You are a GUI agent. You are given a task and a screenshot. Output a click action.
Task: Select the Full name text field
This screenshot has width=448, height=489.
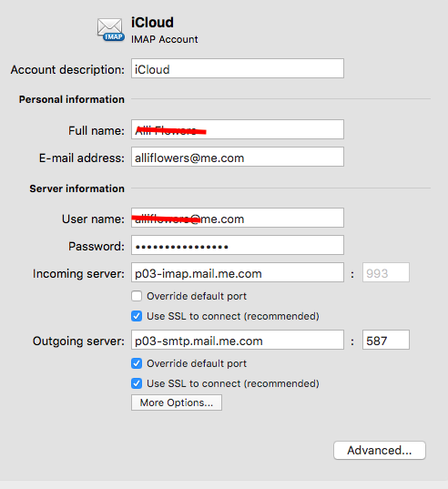238,129
